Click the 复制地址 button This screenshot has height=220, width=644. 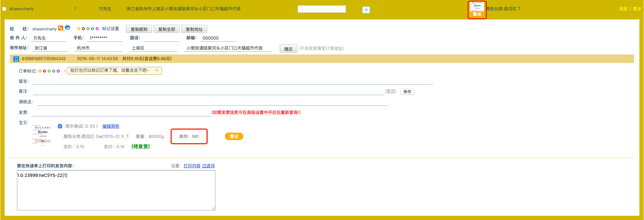tap(194, 29)
